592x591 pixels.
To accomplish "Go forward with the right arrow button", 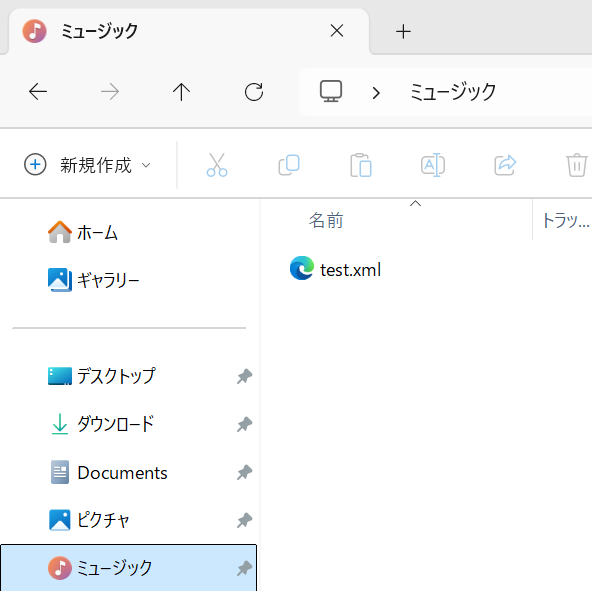I will click(x=110, y=92).
